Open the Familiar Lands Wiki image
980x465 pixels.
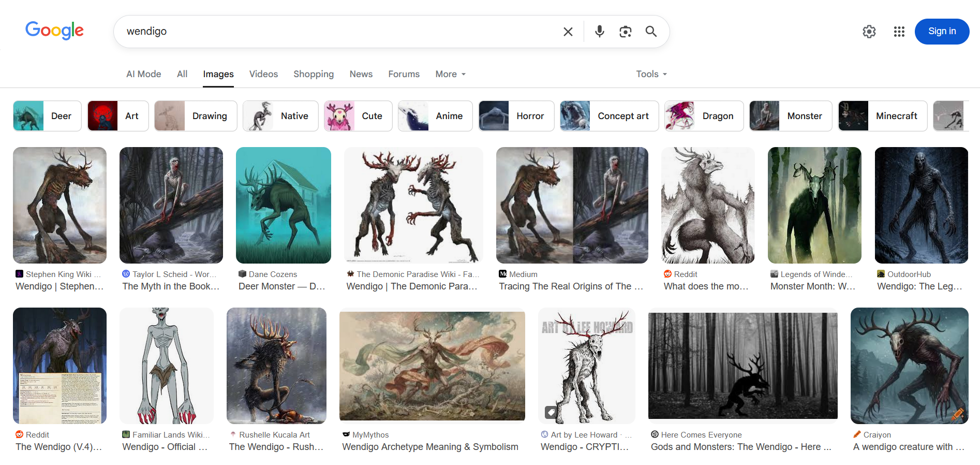[167, 366]
